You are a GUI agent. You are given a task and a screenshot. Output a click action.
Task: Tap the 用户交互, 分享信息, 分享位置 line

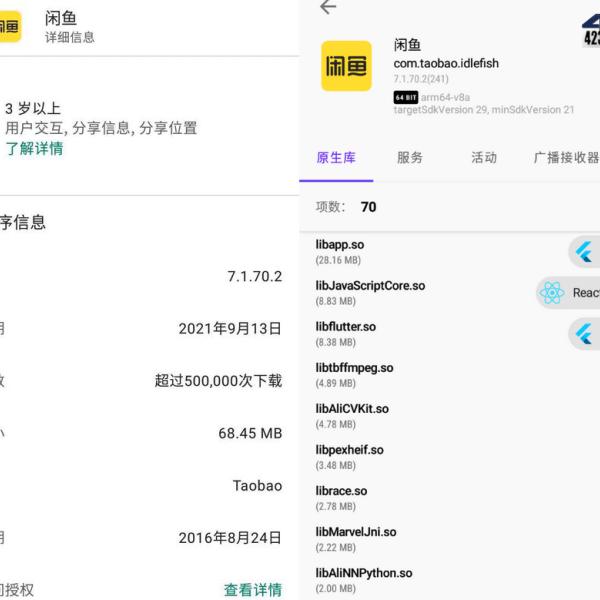click(101, 128)
